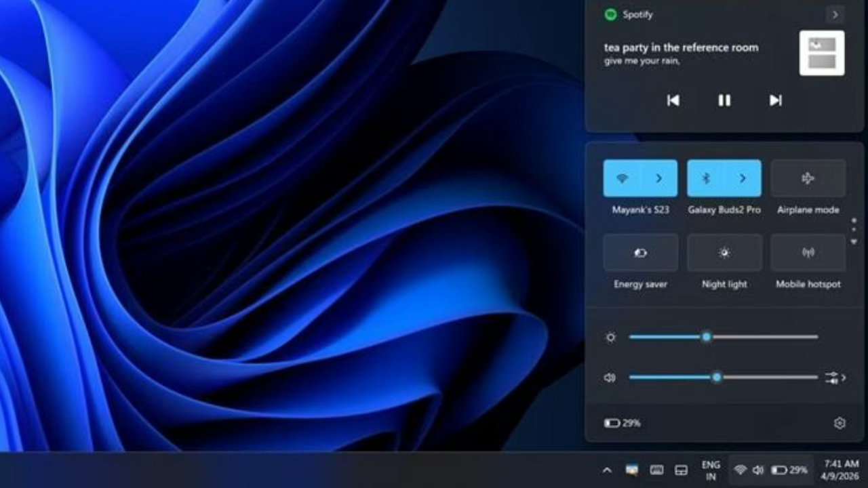868x488 pixels.
Task: Skip to the next Spotify track
Action: click(775, 100)
